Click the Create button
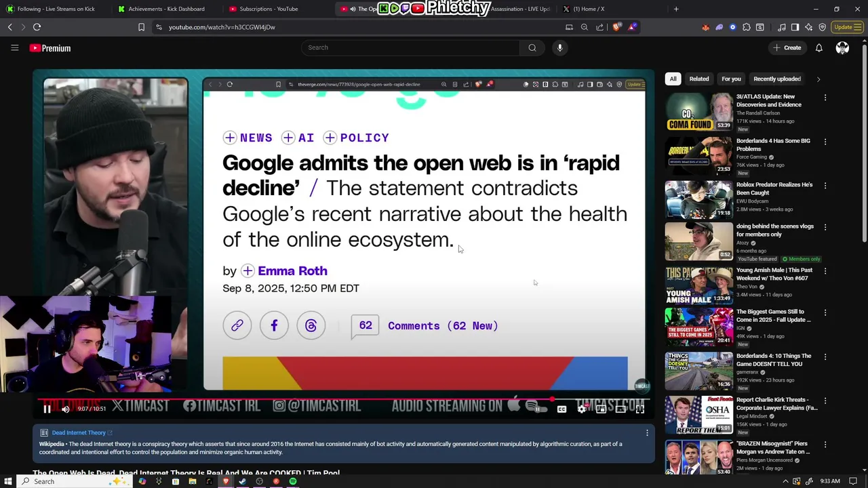Screen dimensions: 868x488 tap(787, 47)
